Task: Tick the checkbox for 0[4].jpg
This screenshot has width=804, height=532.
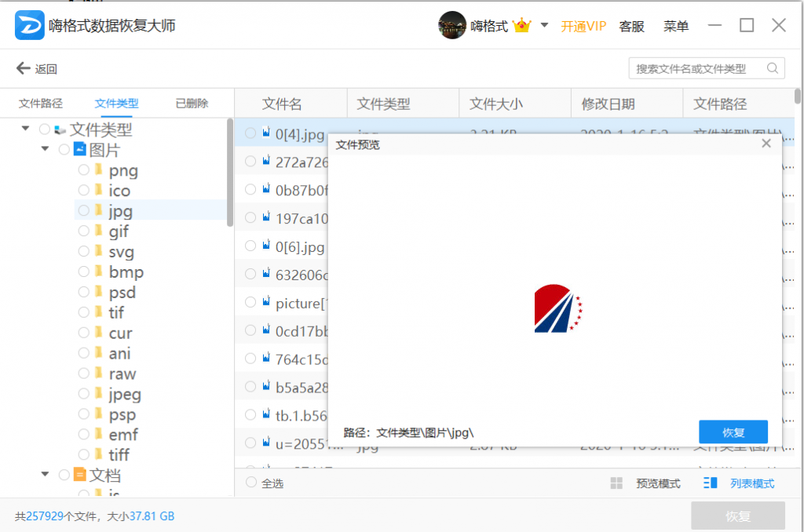Action: coord(250,133)
